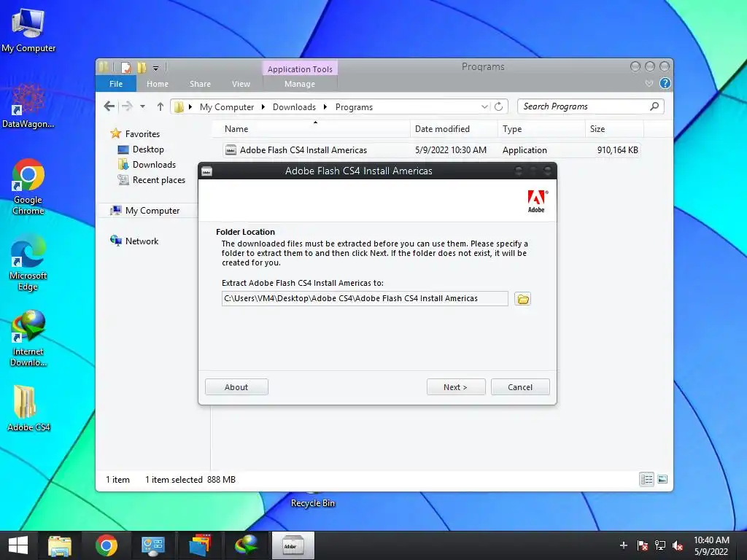Viewport: 747px width, 560px height.
Task: Open Internet Download Manager desktop shortcut
Action: point(28,338)
